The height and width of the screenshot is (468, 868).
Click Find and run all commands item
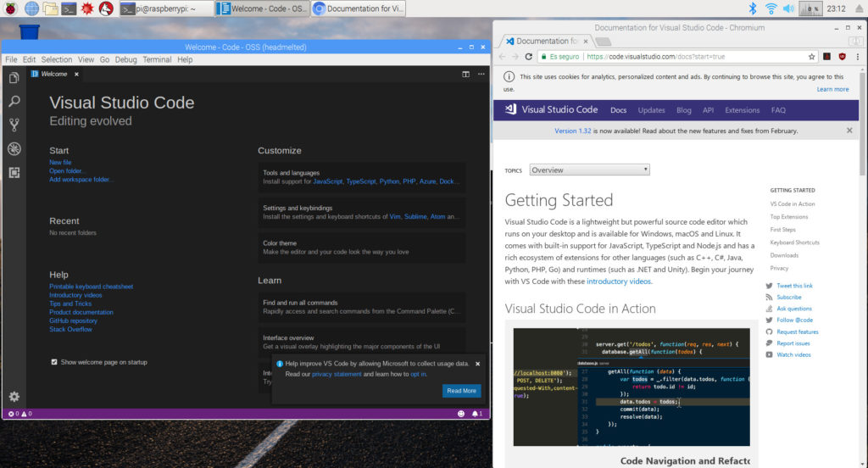(x=361, y=307)
